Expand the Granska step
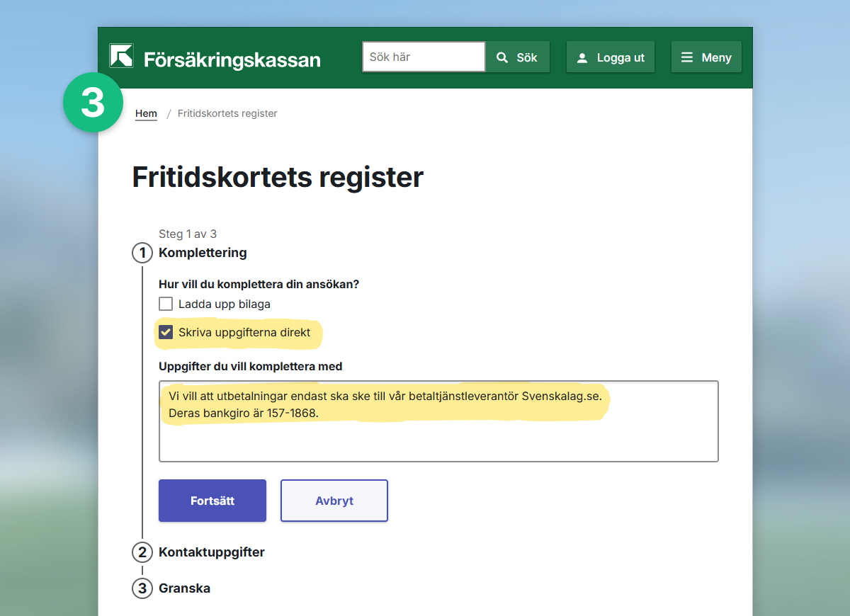This screenshot has height=616, width=850. [184, 588]
